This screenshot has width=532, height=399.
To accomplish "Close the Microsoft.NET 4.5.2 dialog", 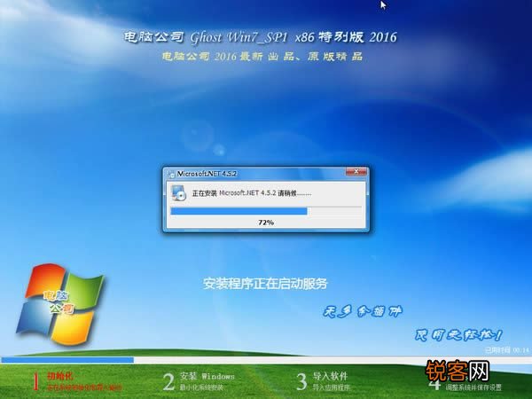I will point(356,172).
